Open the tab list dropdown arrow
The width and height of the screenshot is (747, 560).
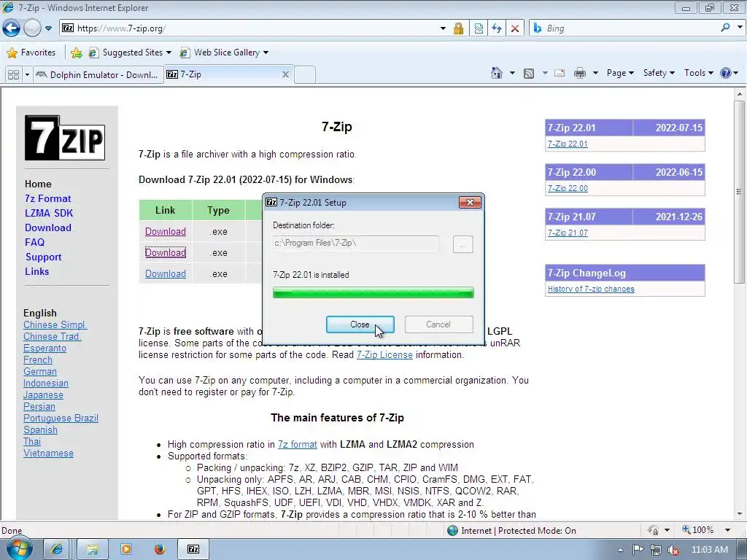27,75
